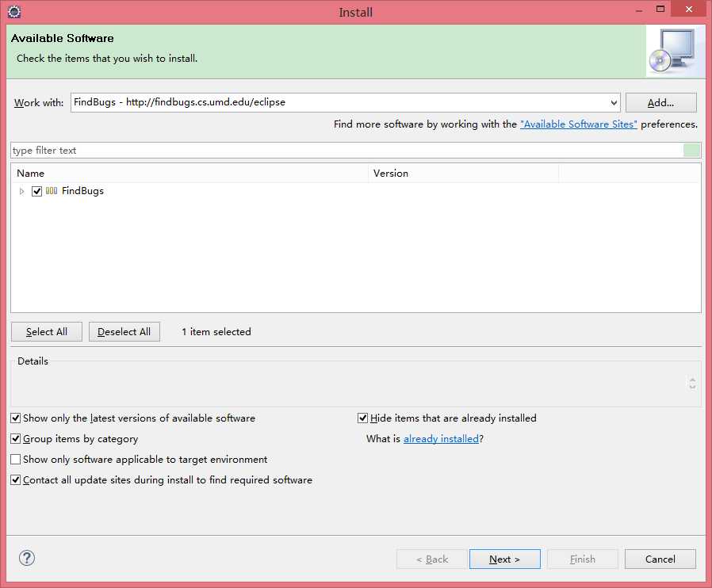Close the Install window

(x=689, y=9)
